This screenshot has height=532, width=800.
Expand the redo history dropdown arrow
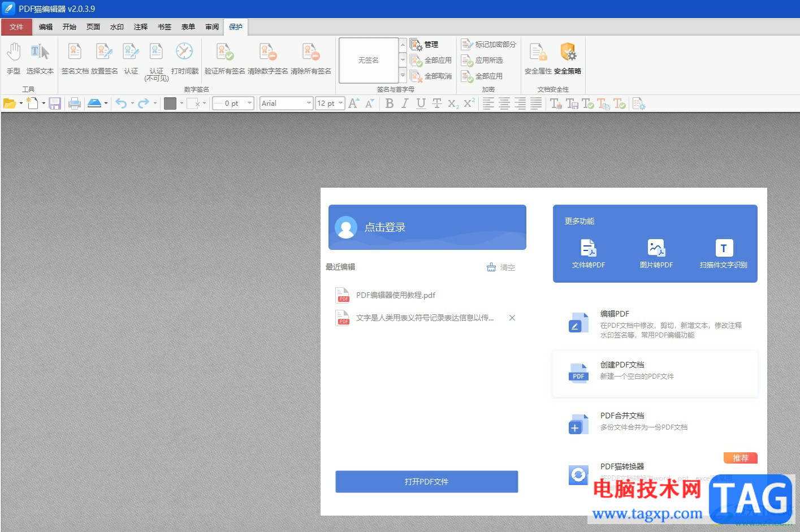point(155,103)
